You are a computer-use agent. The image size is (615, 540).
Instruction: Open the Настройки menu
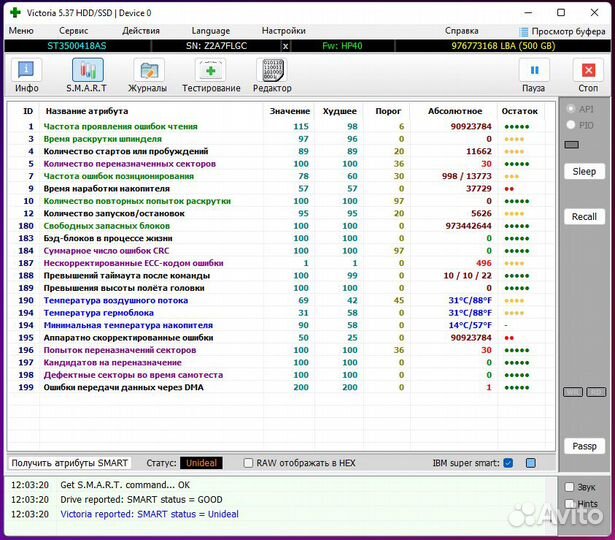283,31
